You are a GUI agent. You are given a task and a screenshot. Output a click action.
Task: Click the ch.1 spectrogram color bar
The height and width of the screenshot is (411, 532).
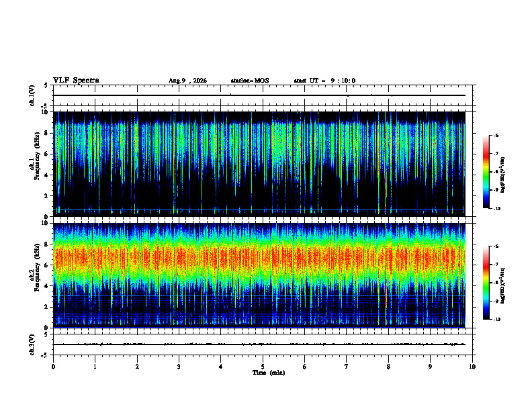pos(486,172)
